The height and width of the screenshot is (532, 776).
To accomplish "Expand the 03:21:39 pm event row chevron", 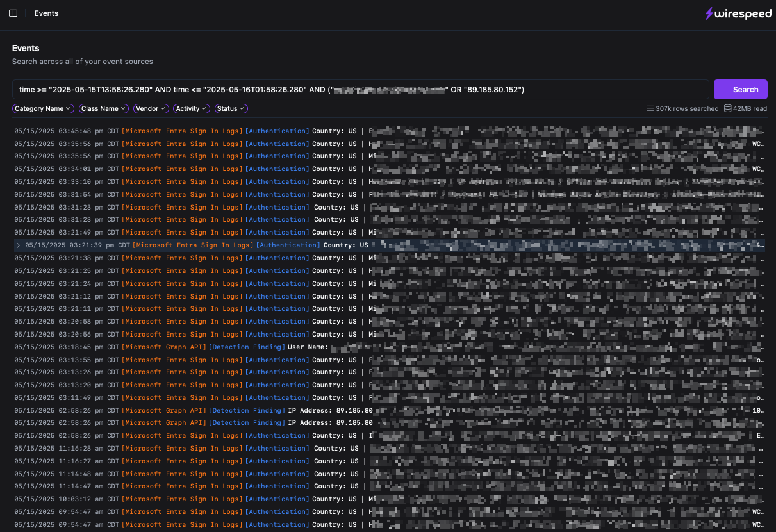I will pyautogui.click(x=19, y=245).
